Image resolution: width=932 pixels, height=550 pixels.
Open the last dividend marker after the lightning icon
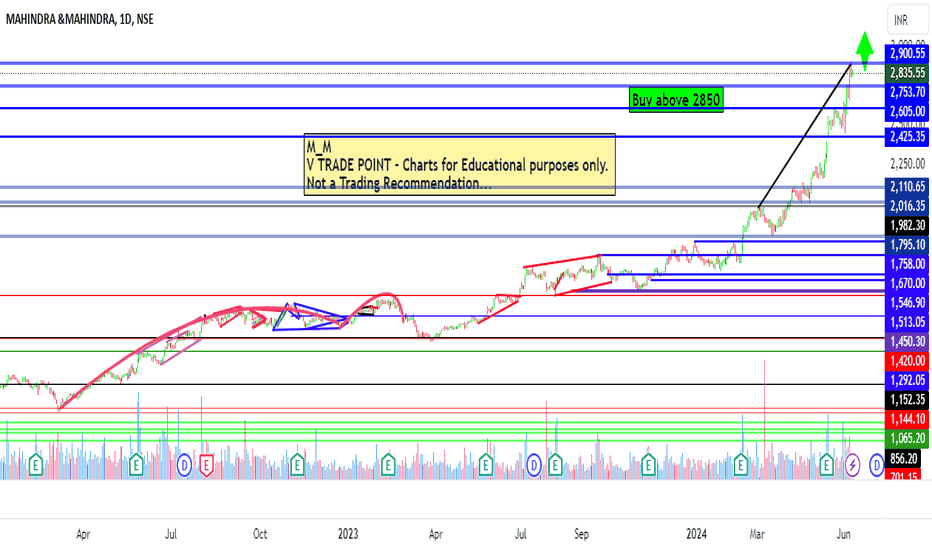[x=877, y=465]
